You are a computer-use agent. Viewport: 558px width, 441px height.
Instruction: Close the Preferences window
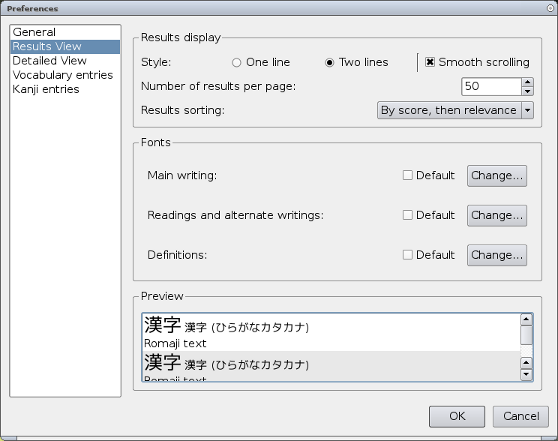coord(550,8)
